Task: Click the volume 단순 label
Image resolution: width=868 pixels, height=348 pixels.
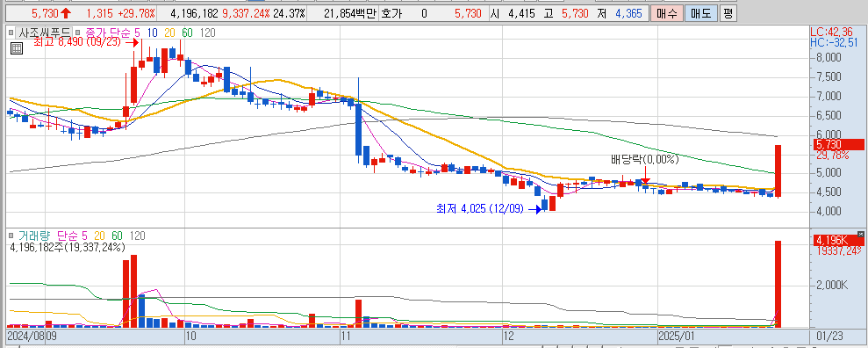Action: click(x=68, y=236)
